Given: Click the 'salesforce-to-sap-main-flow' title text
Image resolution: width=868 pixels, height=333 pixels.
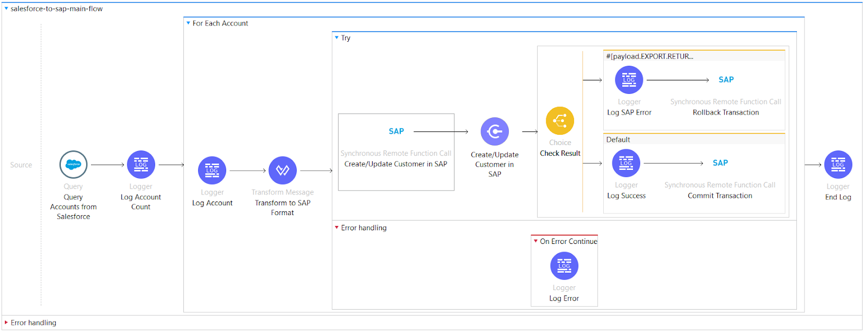Looking at the screenshot, I should pos(56,9).
